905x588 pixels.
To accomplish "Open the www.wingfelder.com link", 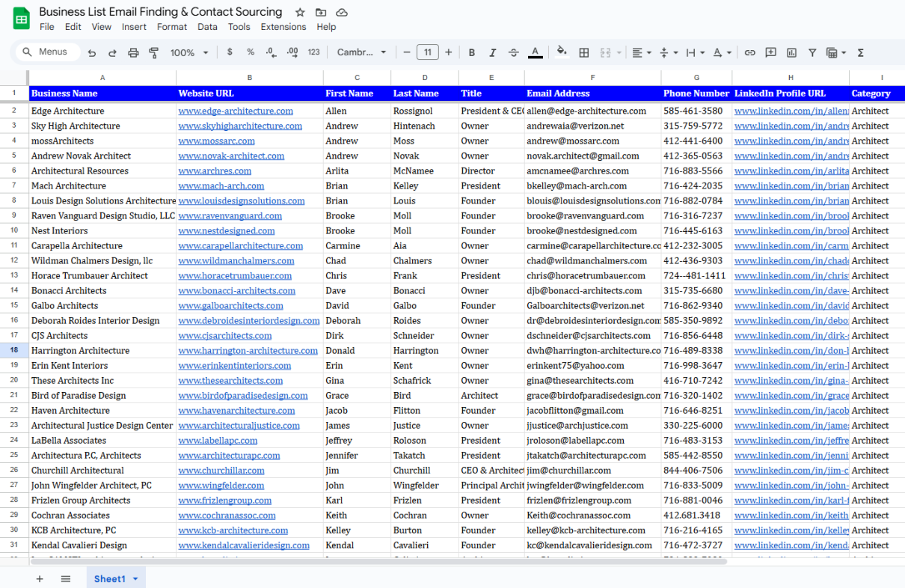I will (x=221, y=486).
